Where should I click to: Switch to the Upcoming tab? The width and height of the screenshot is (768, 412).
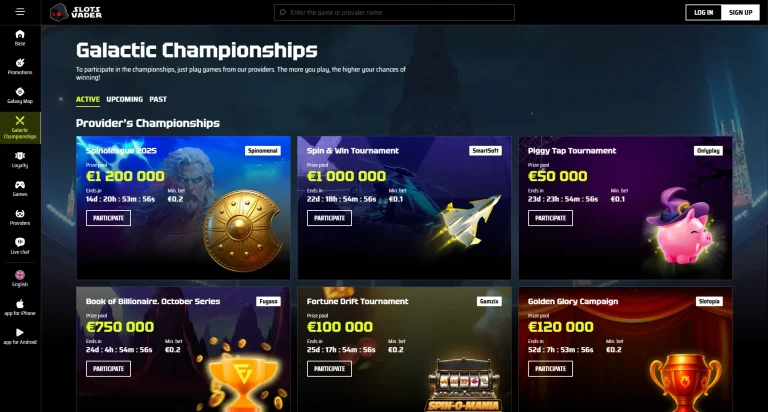[x=124, y=99]
